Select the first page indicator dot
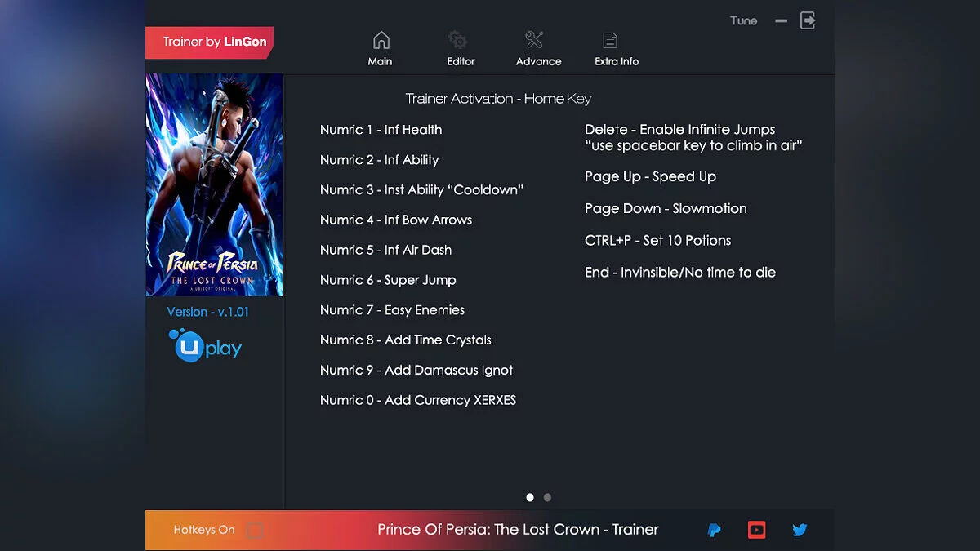The width and height of the screenshot is (980, 551). pos(530,497)
